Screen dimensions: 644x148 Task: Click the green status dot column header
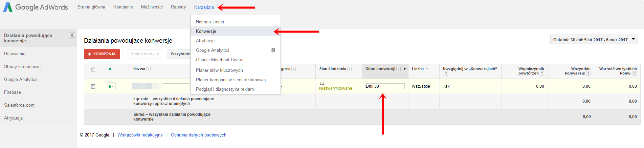click(110, 69)
